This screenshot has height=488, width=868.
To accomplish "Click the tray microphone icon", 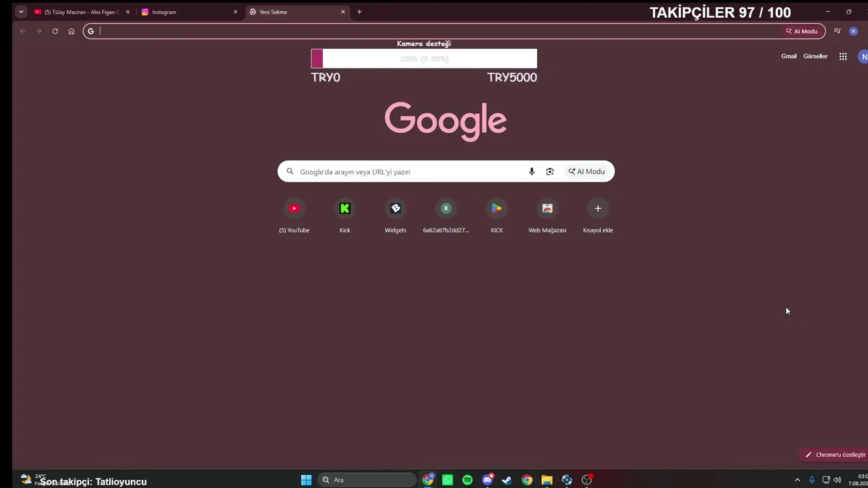I will pyautogui.click(x=812, y=480).
